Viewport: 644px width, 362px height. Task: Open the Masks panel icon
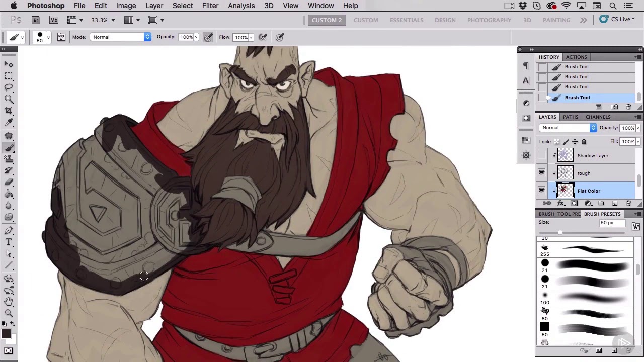click(526, 118)
